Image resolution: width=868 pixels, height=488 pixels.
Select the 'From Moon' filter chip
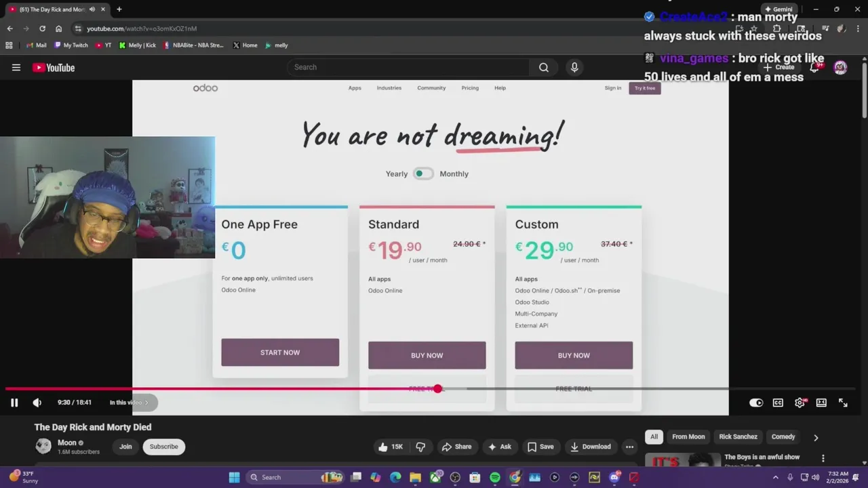point(688,436)
